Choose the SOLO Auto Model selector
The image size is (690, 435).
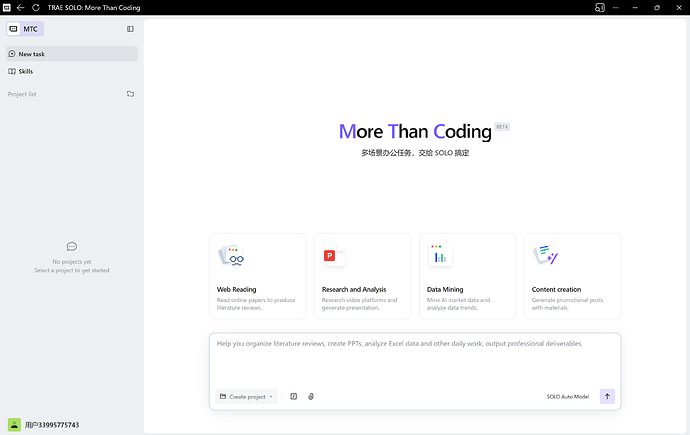568,397
